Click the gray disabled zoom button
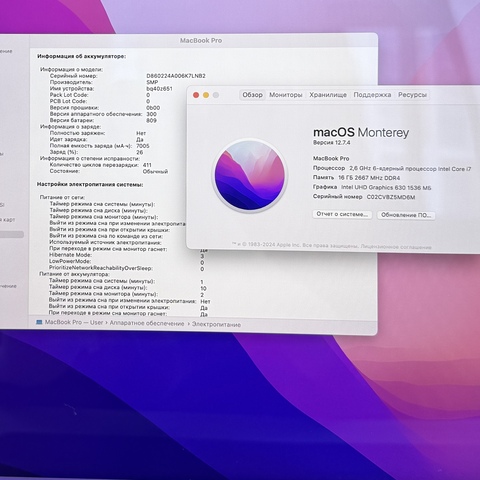The image size is (480, 480). (x=216, y=95)
